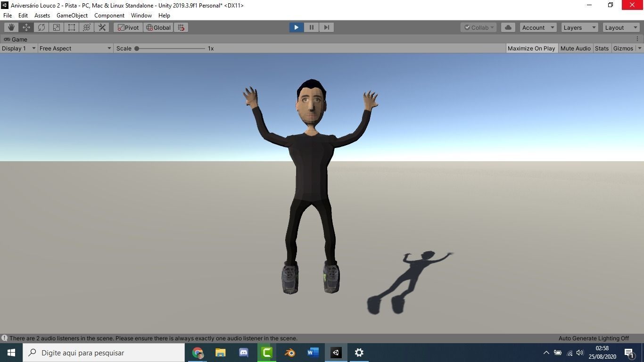Screen dimensions: 644x362
Task: Open Blender from taskbar
Action: click(x=290, y=353)
